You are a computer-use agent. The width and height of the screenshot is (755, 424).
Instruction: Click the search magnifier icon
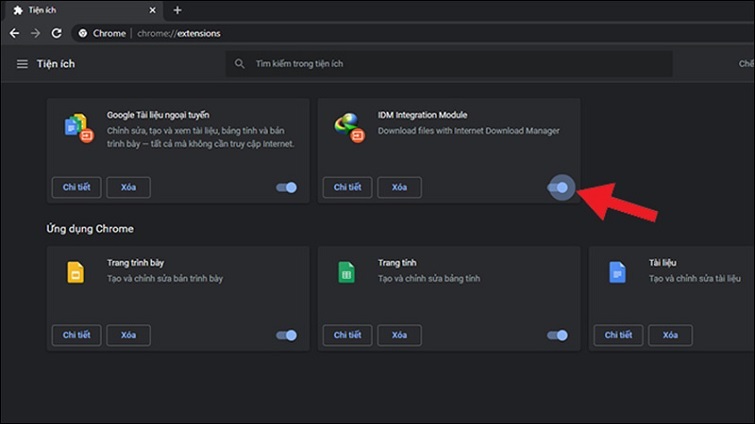[239, 64]
